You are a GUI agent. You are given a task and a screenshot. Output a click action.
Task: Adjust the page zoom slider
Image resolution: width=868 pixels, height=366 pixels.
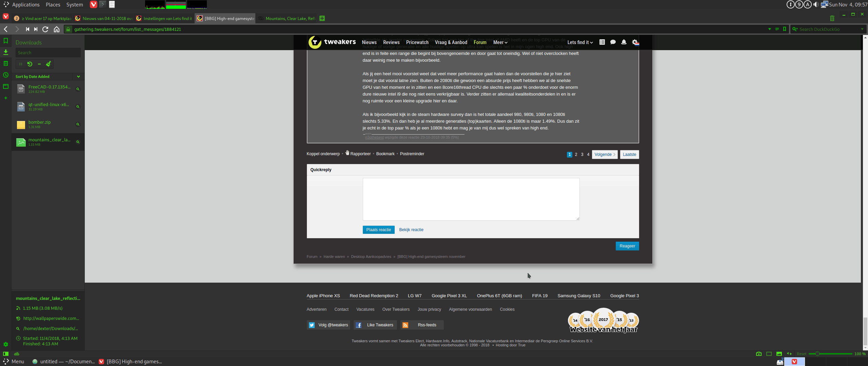[817, 354]
